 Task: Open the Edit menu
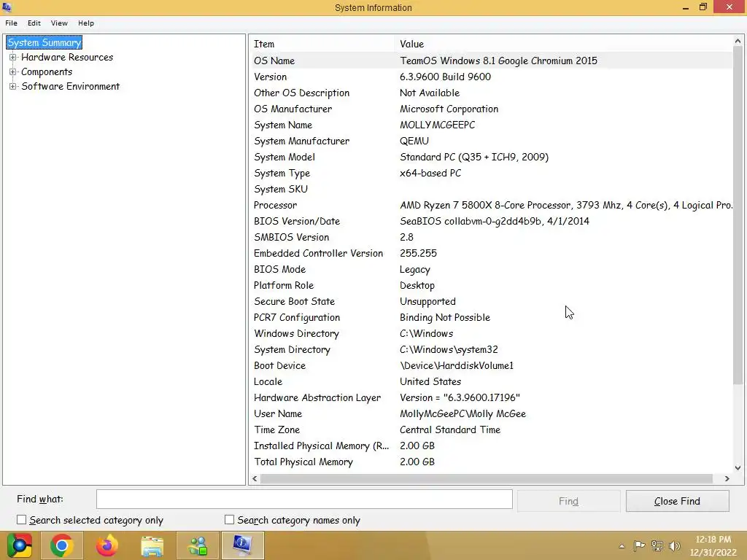[34, 23]
